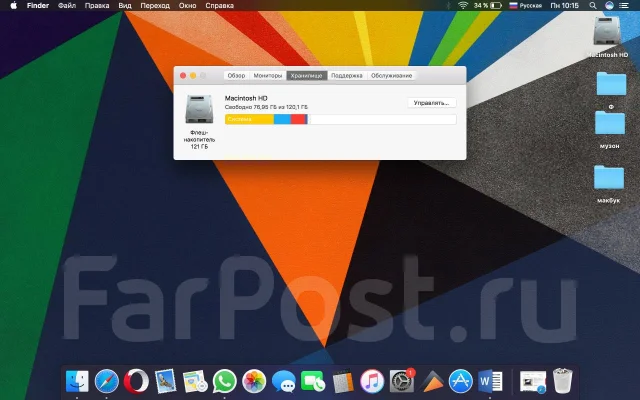This screenshot has width=640, height=400.
Task: Click the Свободно 76,95 ГБ text
Action: click(266, 107)
